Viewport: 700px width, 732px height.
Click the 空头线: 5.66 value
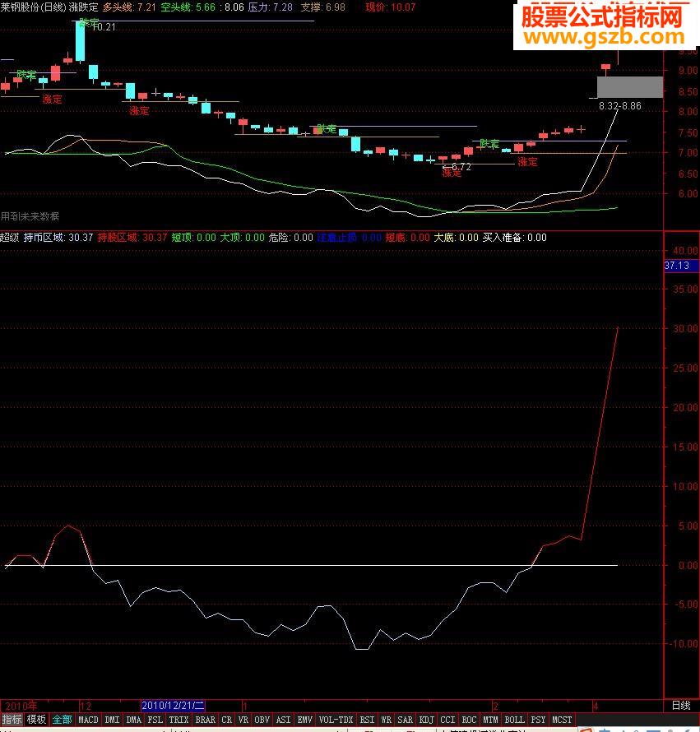coord(188,7)
